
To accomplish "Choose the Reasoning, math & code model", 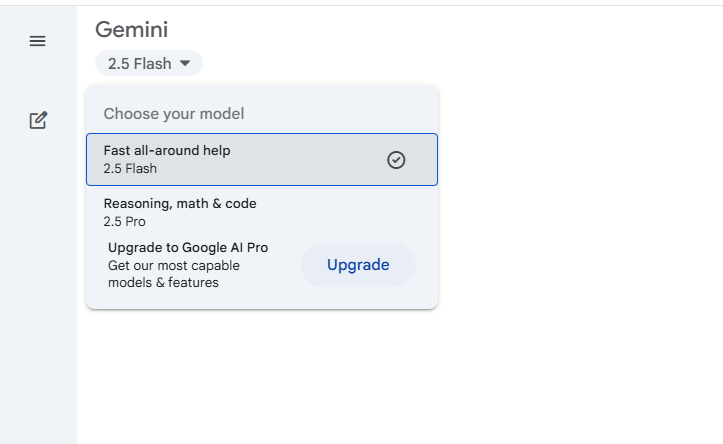I will [262, 212].
